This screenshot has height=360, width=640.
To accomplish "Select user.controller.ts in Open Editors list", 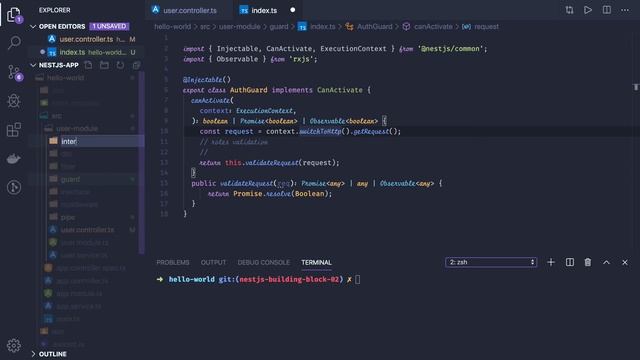I will 86,39.
